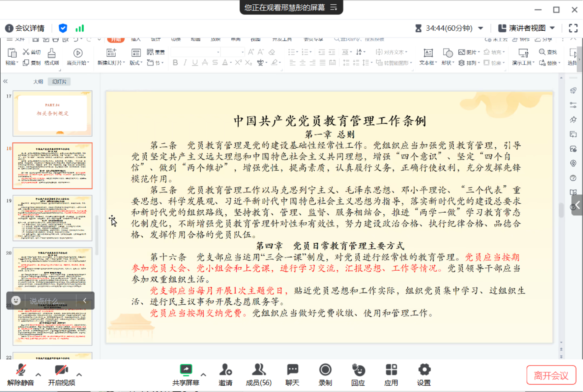
Task: Expand audio options arrow next to mute
Action: [x=38, y=374]
